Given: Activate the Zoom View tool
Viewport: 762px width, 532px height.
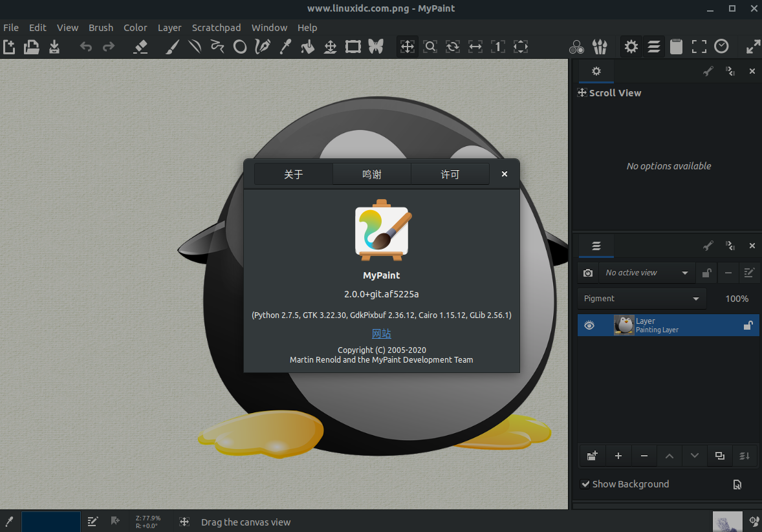Looking at the screenshot, I should (430, 47).
